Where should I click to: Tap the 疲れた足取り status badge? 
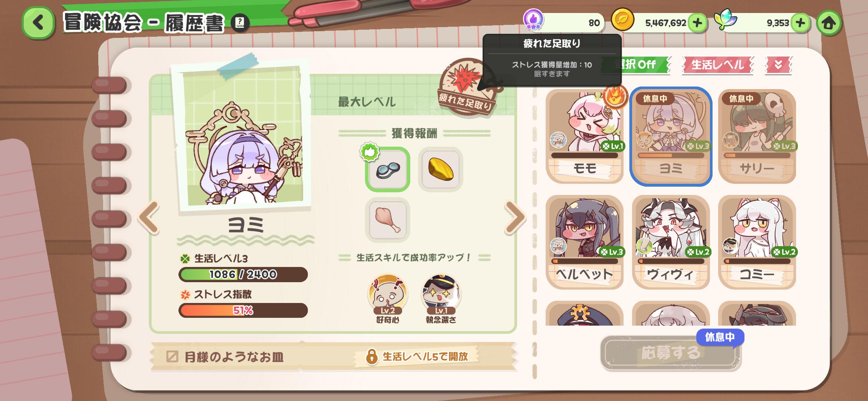467,87
